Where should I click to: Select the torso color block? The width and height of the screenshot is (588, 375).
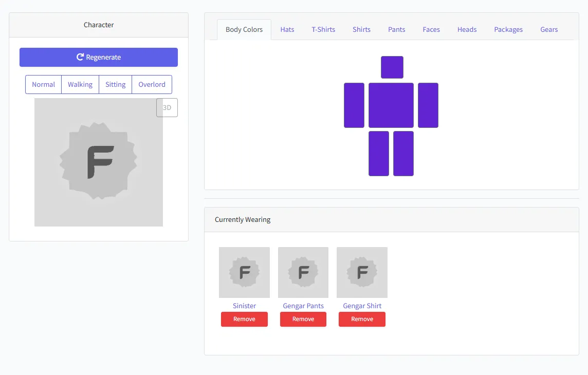tap(391, 105)
